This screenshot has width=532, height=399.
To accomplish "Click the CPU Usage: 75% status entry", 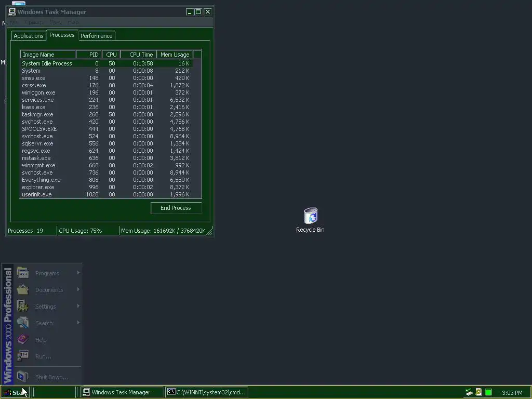I will coord(88,231).
